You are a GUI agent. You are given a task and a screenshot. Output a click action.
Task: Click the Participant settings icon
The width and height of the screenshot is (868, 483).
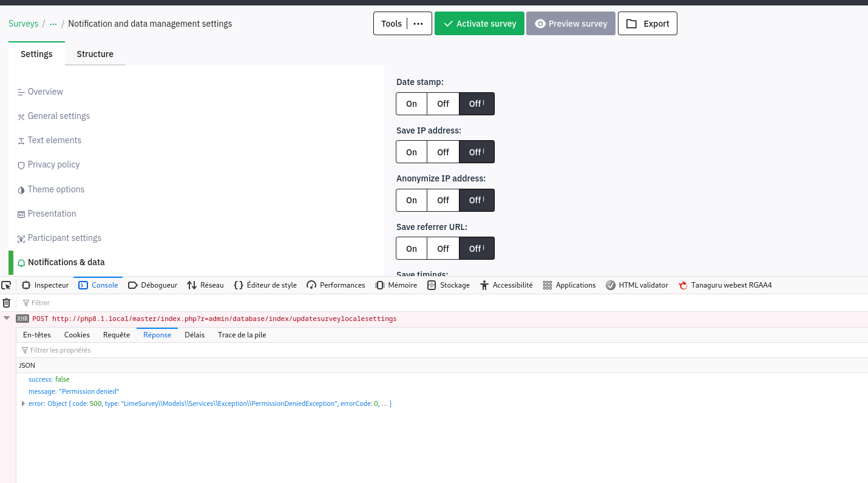coord(21,238)
